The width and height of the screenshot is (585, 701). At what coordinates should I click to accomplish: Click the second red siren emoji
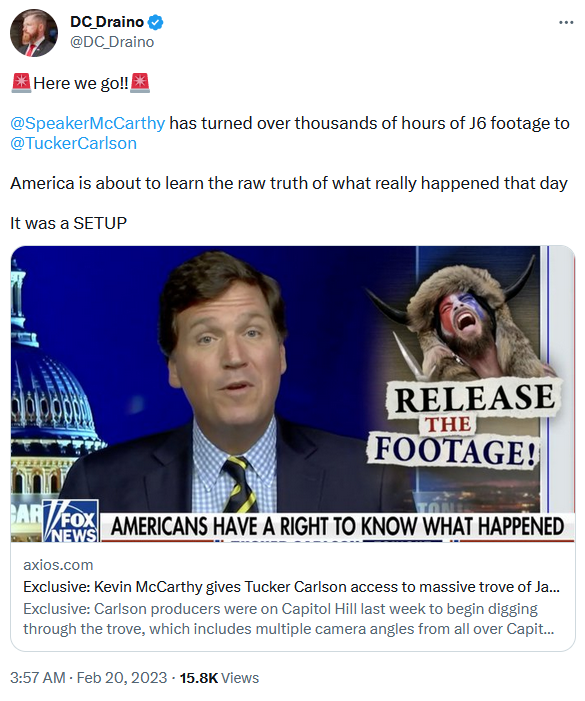140,83
